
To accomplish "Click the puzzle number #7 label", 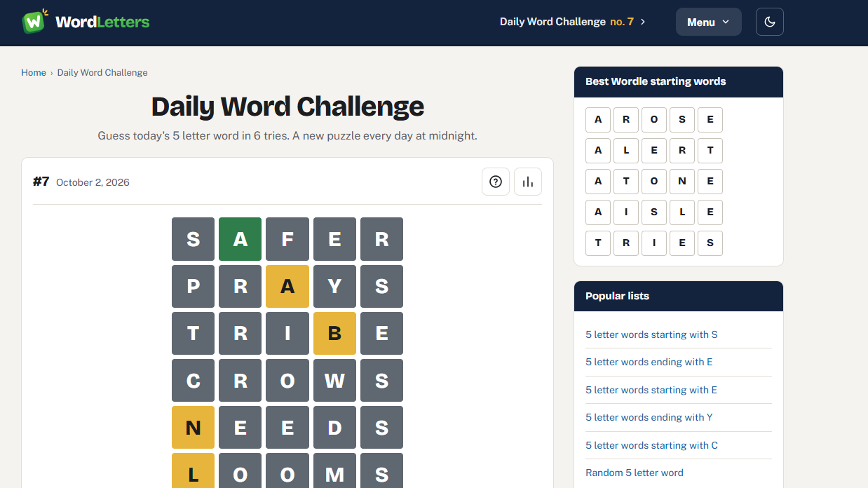I will [41, 182].
